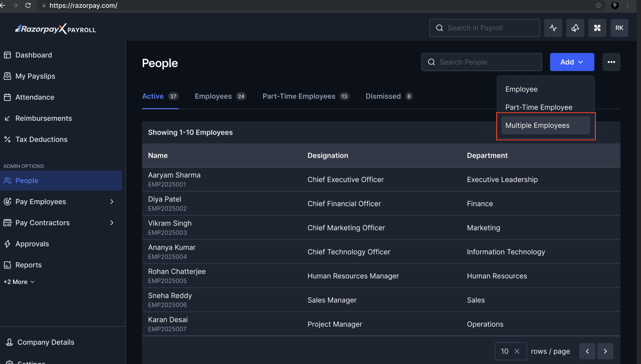Expand the +2 More sidebar items
Viewport: 641px width, 364px height.
[x=19, y=282]
